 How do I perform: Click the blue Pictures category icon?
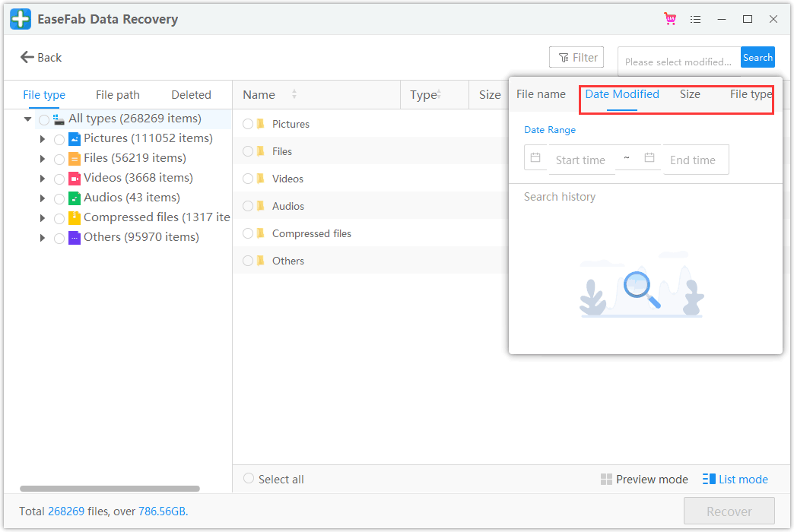[75, 138]
